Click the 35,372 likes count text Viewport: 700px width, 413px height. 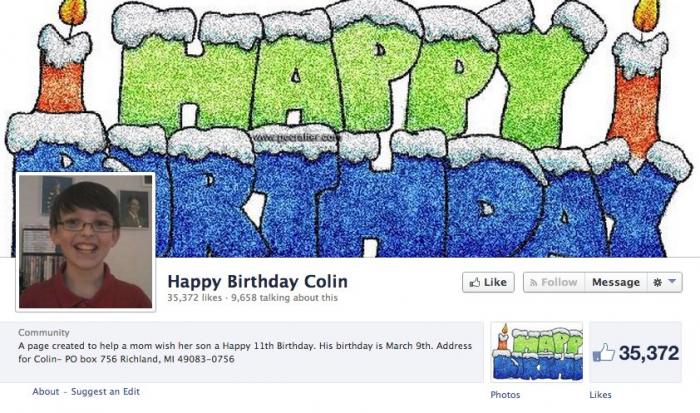[x=195, y=298]
